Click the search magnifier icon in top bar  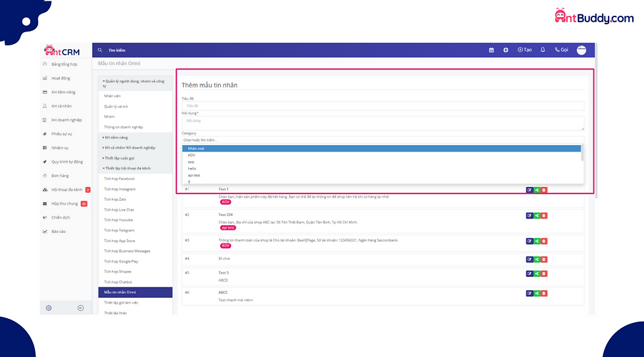pyautogui.click(x=100, y=50)
